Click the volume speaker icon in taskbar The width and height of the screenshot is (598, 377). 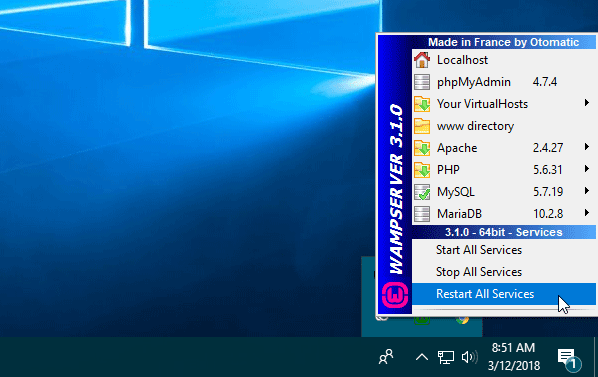tap(469, 357)
